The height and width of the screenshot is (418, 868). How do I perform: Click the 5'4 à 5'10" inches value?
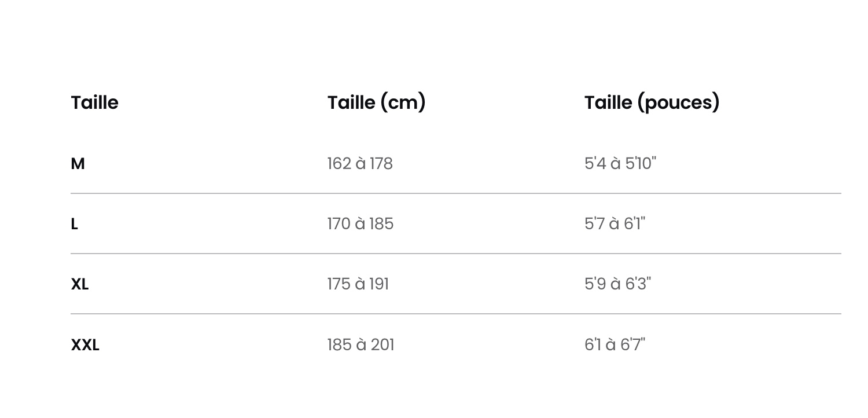(620, 164)
